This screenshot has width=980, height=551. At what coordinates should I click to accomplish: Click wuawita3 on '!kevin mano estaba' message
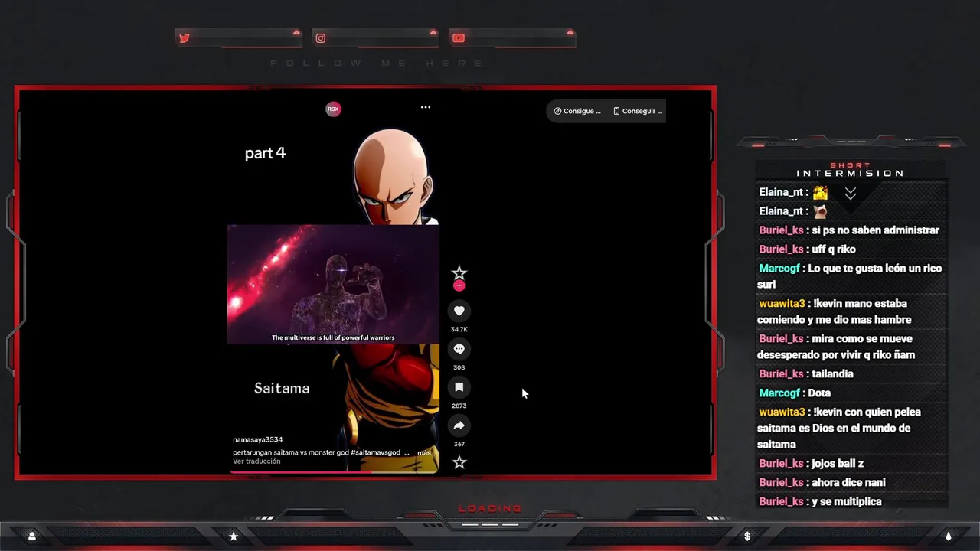(782, 304)
